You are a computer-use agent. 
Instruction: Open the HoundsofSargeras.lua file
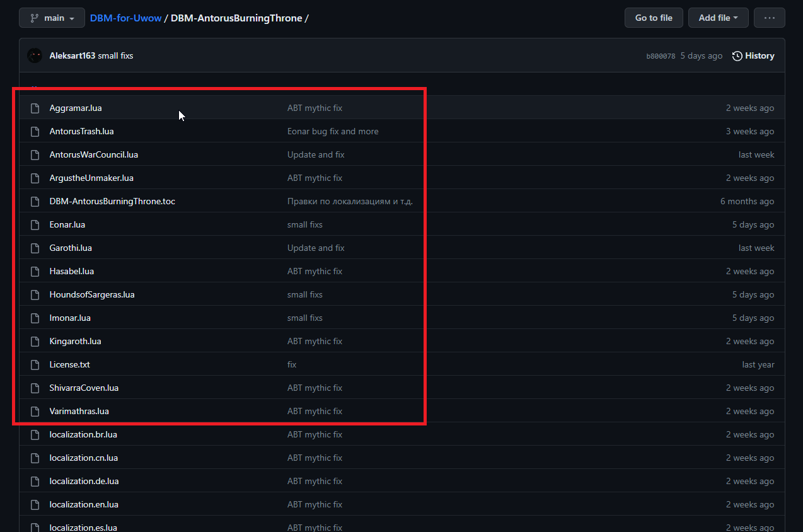[92, 295]
